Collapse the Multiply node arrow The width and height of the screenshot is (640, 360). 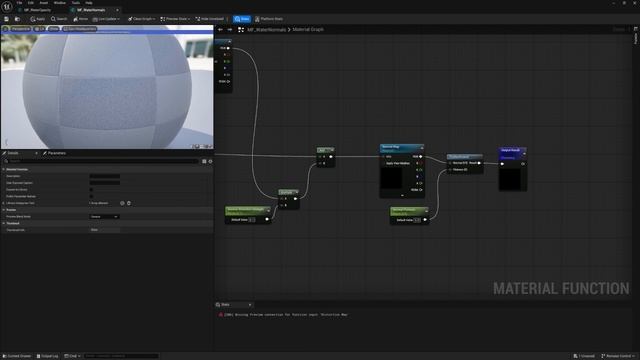296,192
